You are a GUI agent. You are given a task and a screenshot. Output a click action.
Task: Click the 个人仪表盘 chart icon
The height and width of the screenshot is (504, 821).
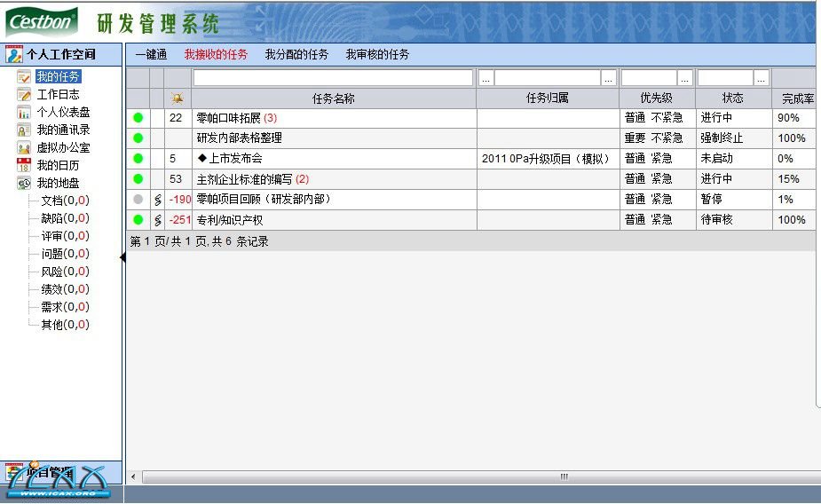tap(24, 113)
